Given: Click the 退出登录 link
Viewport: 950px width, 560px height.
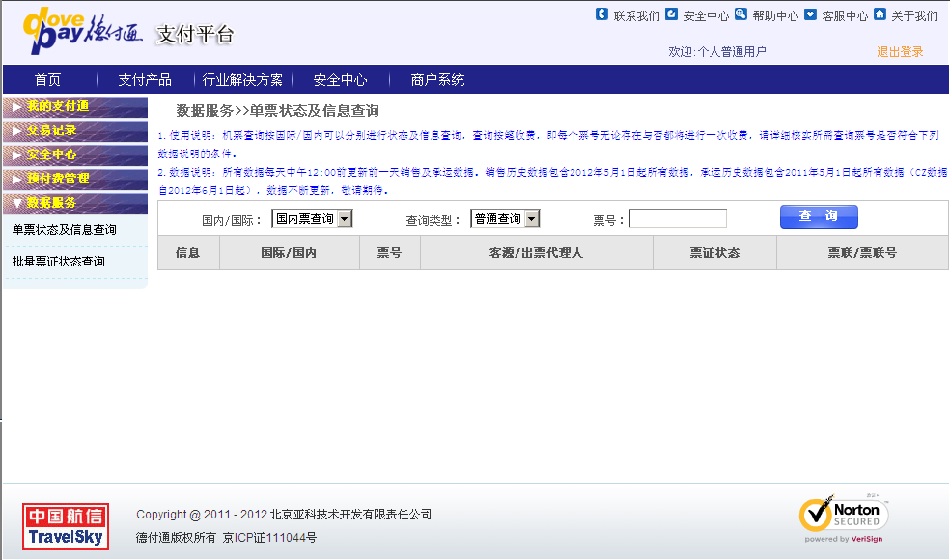Looking at the screenshot, I should (900, 52).
